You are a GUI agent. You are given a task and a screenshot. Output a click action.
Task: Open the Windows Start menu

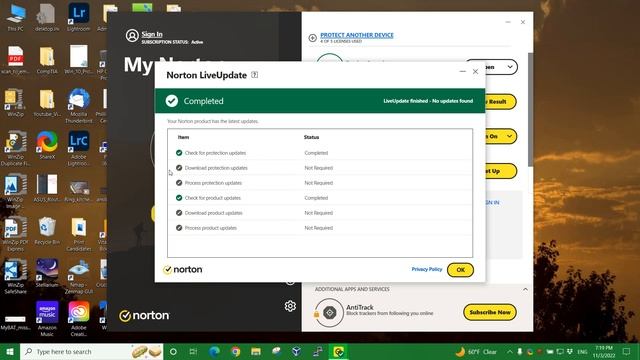click(10, 351)
